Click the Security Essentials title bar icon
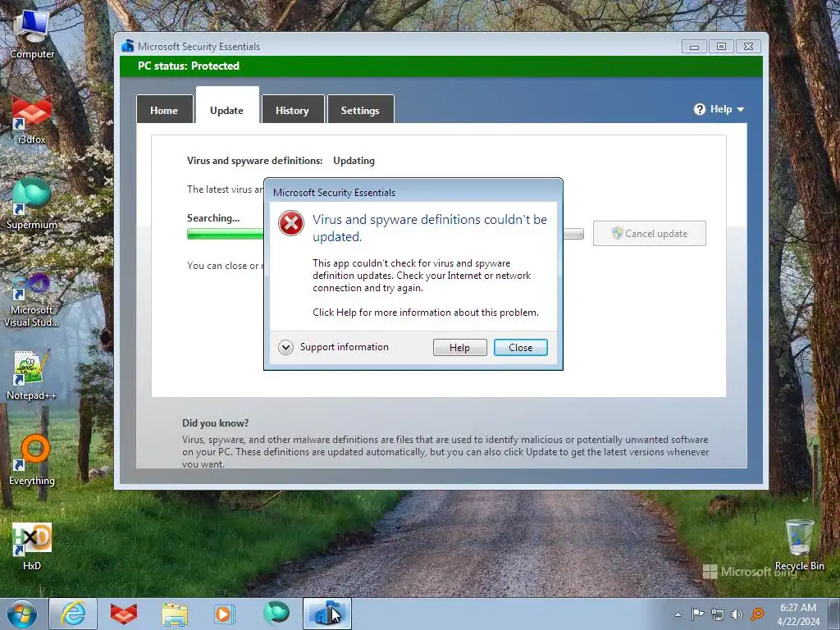 (x=127, y=46)
